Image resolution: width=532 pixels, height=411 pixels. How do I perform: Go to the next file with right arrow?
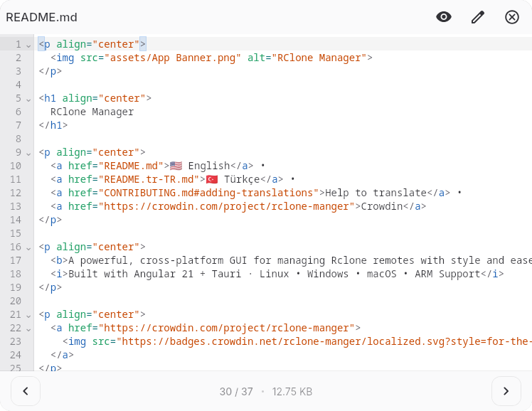(x=506, y=391)
